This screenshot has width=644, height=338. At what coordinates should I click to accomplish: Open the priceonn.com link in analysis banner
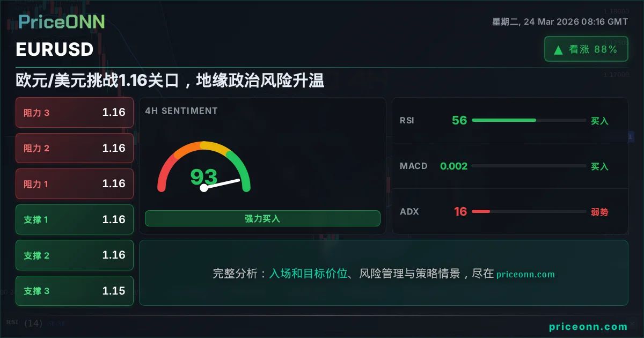click(x=525, y=274)
